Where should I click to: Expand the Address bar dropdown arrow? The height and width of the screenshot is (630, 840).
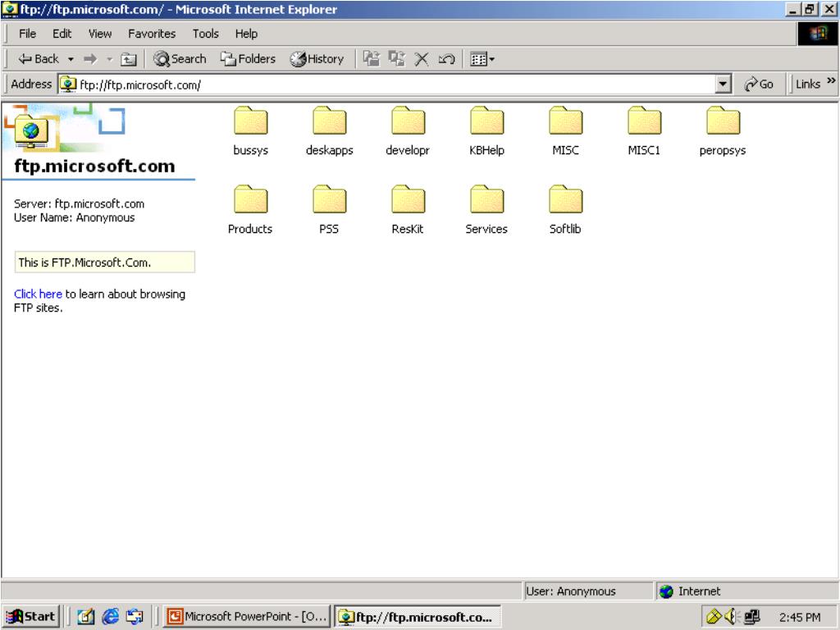pyautogui.click(x=723, y=84)
